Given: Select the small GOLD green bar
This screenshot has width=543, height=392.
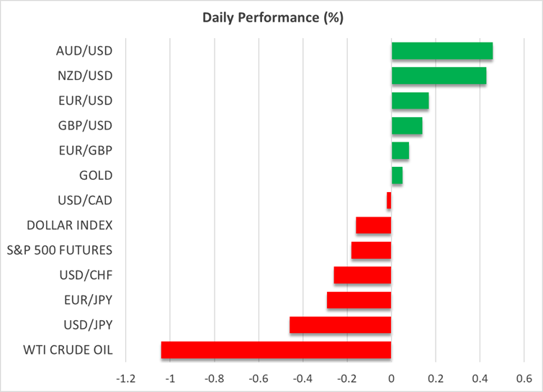Looking at the screenshot, I should tap(397, 176).
